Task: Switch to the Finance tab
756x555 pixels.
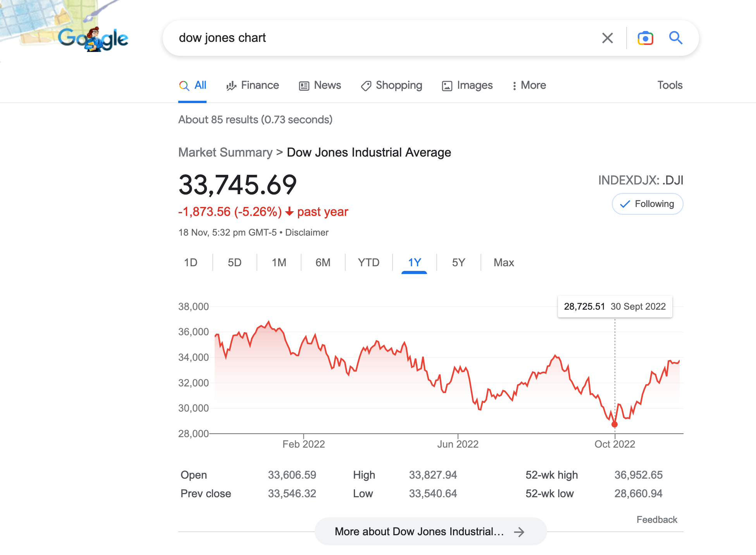Action: pos(252,85)
